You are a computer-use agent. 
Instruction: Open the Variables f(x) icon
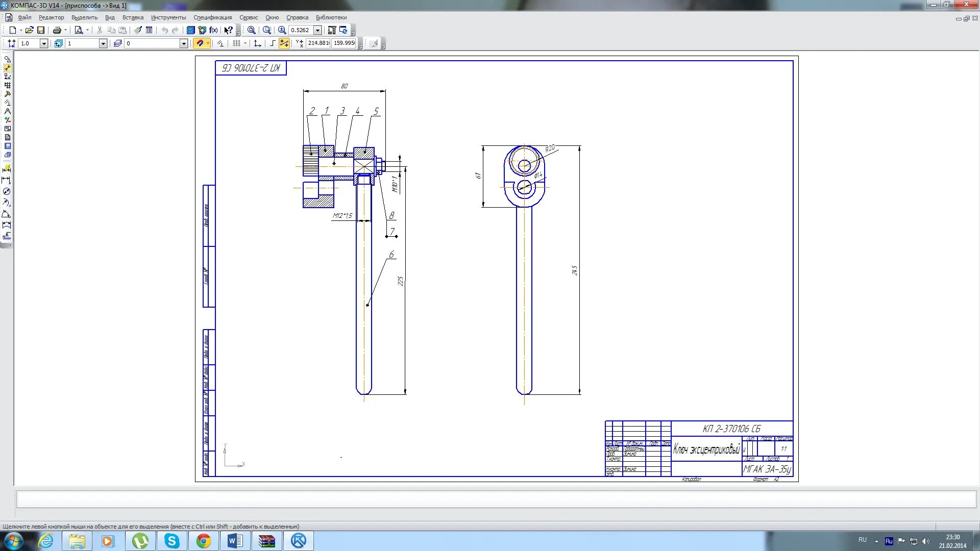click(213, 30)
